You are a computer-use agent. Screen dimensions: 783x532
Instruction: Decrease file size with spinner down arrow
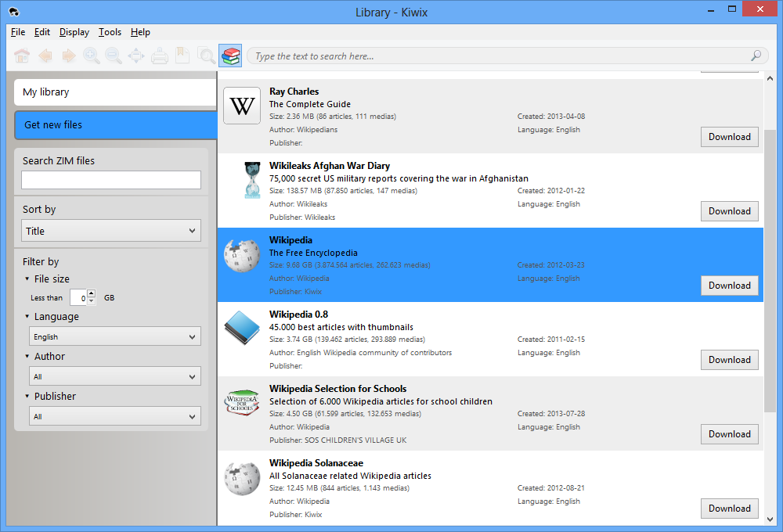(92, 301)
